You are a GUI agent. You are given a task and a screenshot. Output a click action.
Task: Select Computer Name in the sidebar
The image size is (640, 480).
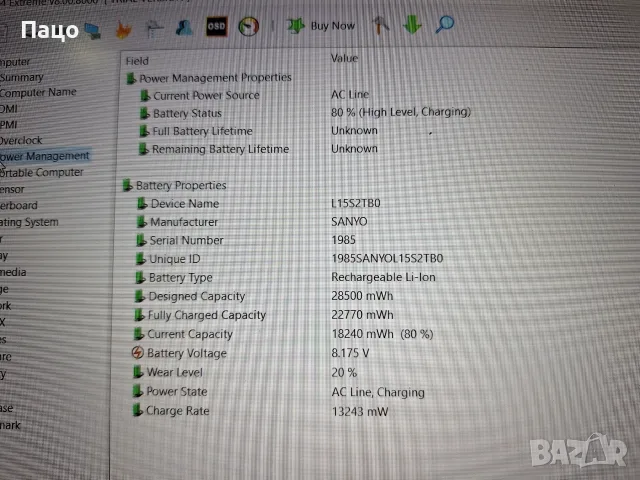(x=38, y=92)
